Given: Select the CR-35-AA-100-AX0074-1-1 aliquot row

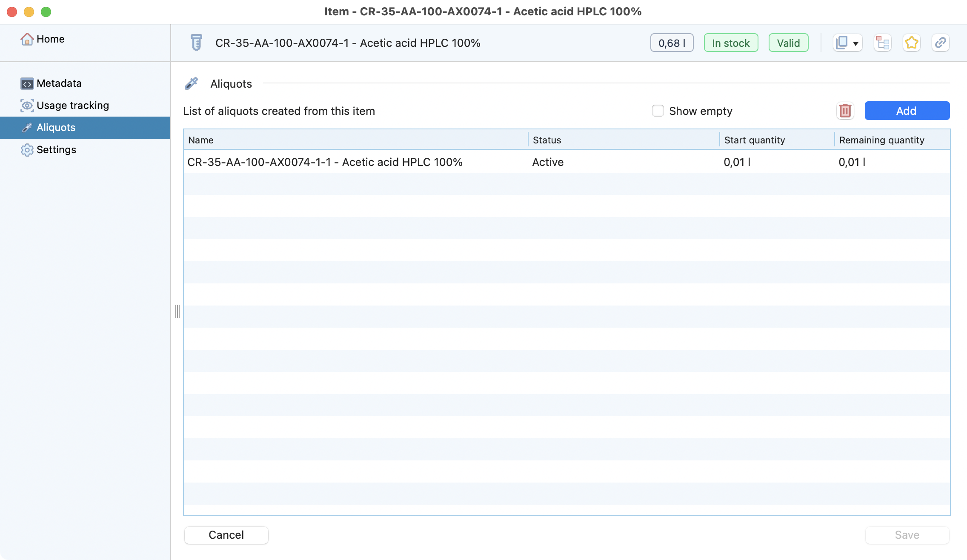Looking at the screenshot, I should click(x=324, y=162).
